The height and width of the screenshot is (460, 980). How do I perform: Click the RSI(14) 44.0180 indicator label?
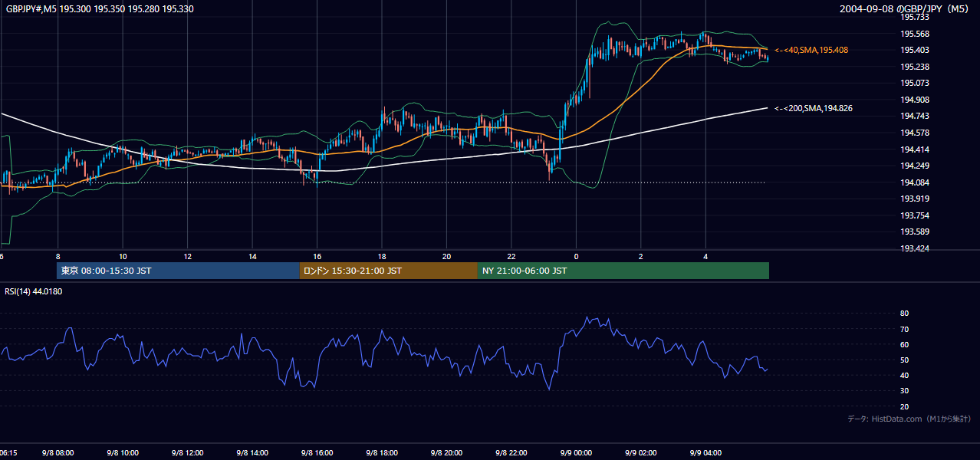click(x=34, y=291)
